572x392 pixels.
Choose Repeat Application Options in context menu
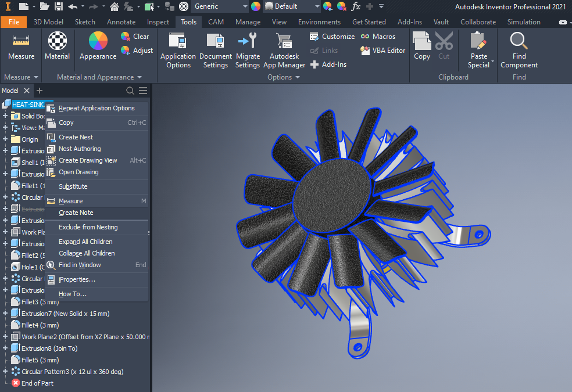(x=96, y=108)
